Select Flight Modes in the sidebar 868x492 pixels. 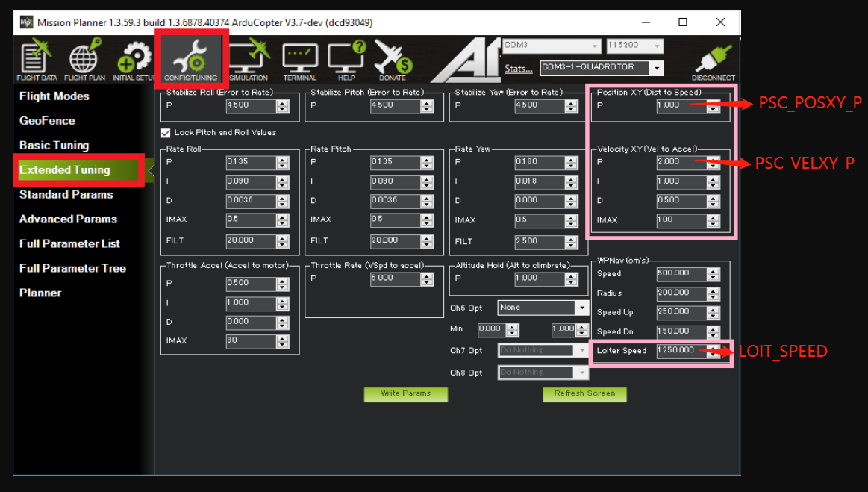tap(54, 96)
